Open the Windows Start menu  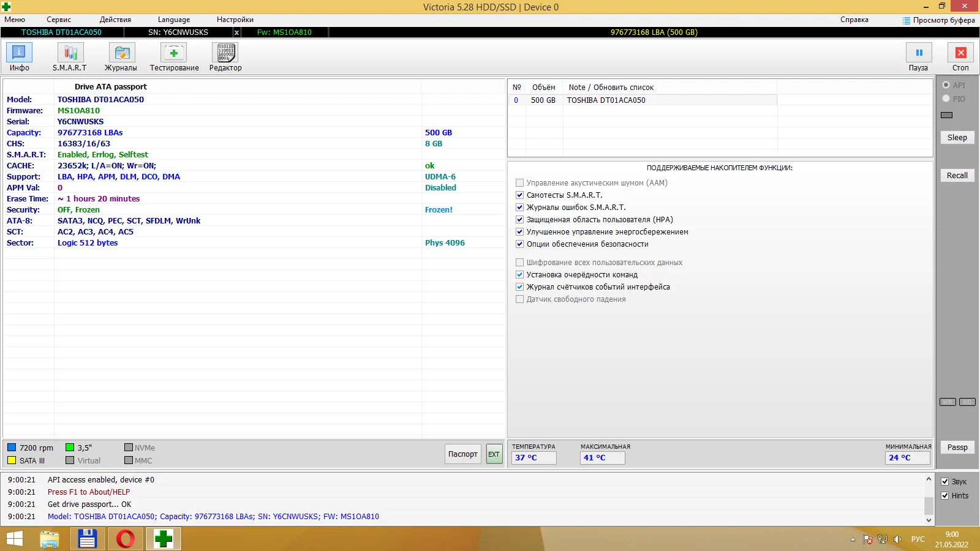14,539
